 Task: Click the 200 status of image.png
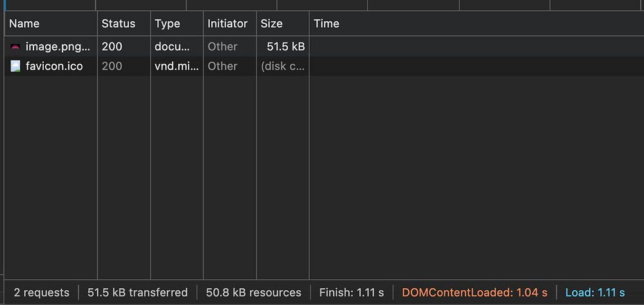click(112, 46)
